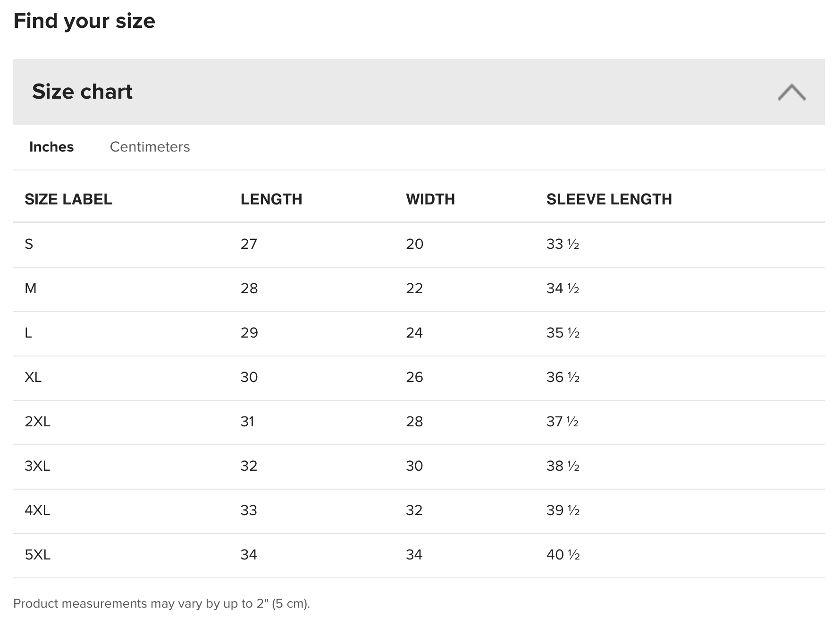This screenshot has width=840, height=644.
Task: Click the LENGTH column header
Action: (271, 199)
